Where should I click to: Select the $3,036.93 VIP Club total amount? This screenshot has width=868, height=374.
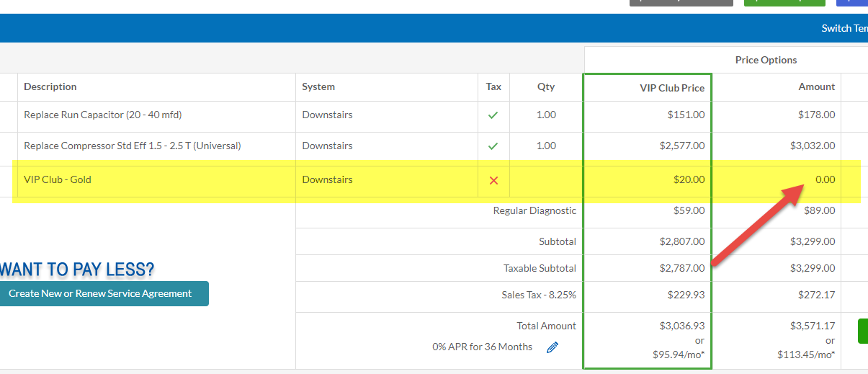click(681, 326)
